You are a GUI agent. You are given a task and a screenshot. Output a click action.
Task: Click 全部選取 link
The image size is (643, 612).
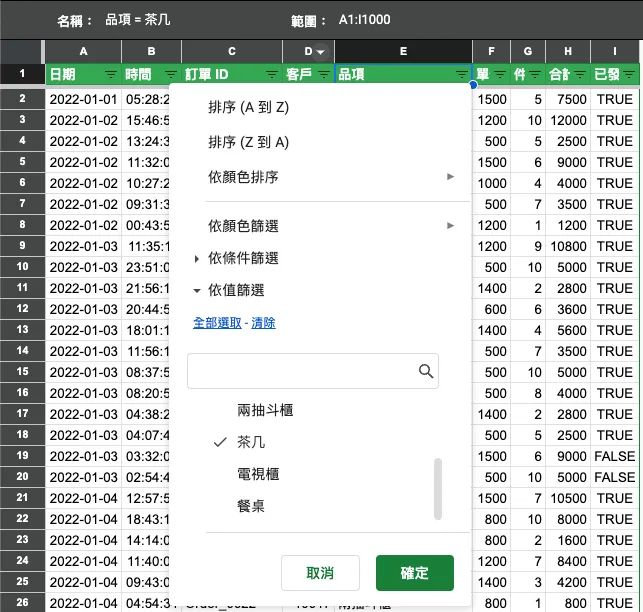[x=217, y=323]
